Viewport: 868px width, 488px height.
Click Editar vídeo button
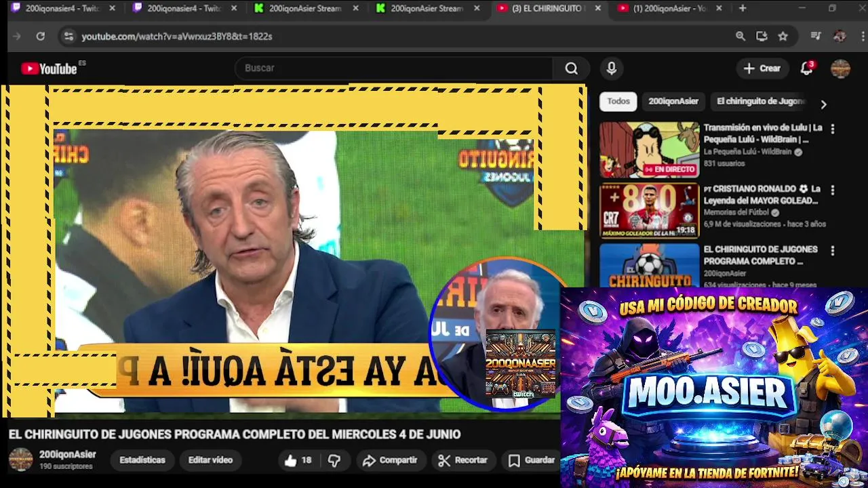(210, 460)
